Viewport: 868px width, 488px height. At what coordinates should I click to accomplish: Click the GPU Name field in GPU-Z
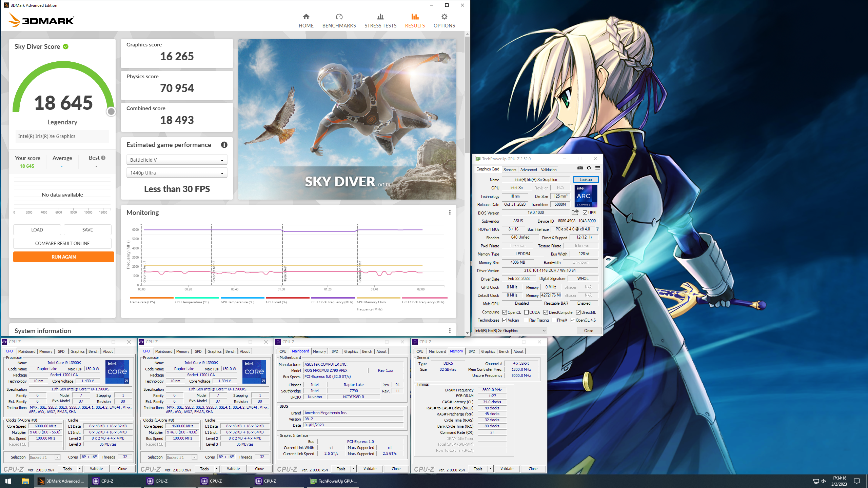pos(535,179)
